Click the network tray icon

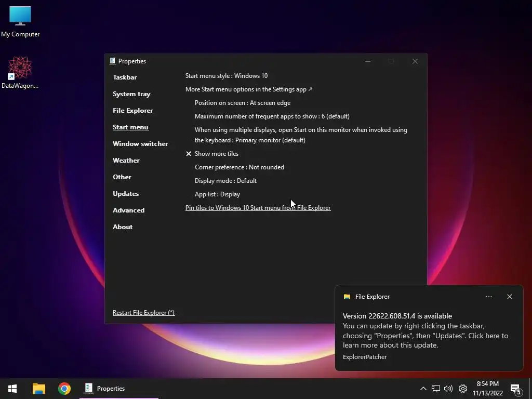tap(436, 389)
